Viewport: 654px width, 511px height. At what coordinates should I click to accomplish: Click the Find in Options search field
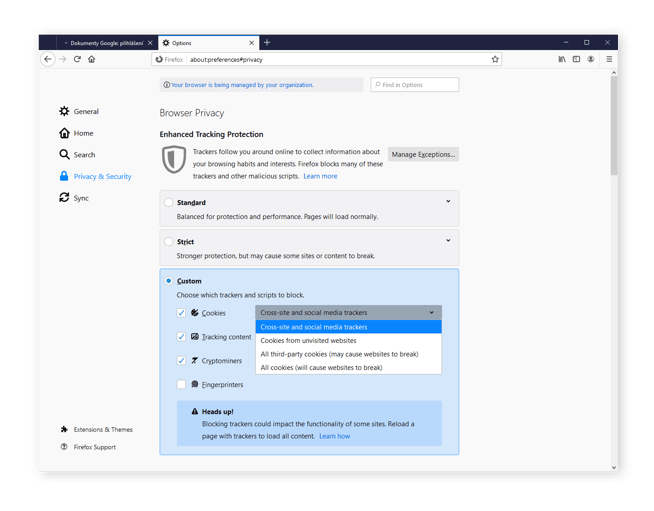tap(415, 85)
